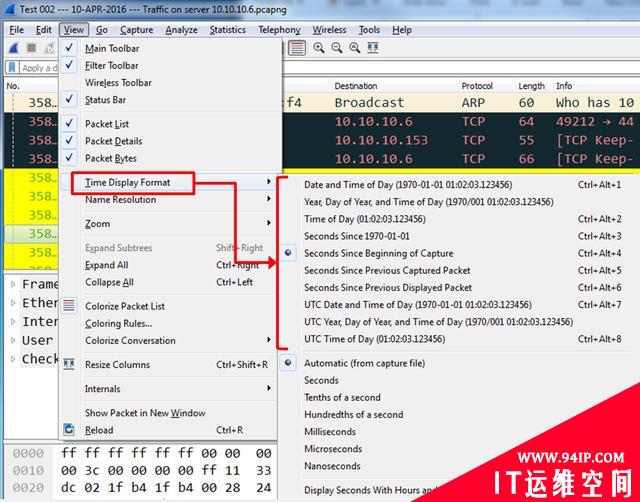
Task: Select Show Packet in New Window
Action: tap(145, 413)
